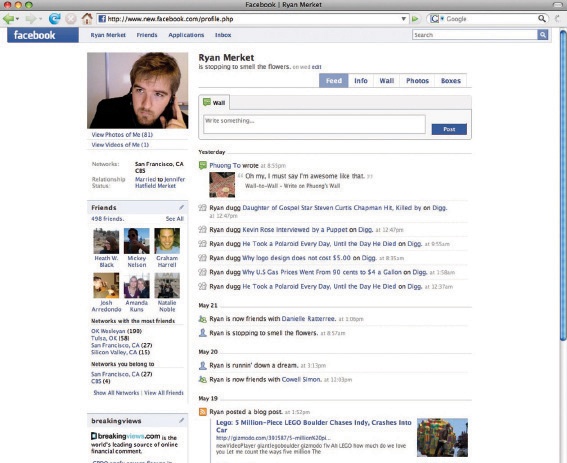The height and width of the screenshot is (463, 567).
Task: Click the pencil icon on breakingviews box
Action: pyautogui.click(x=181, y=421)
